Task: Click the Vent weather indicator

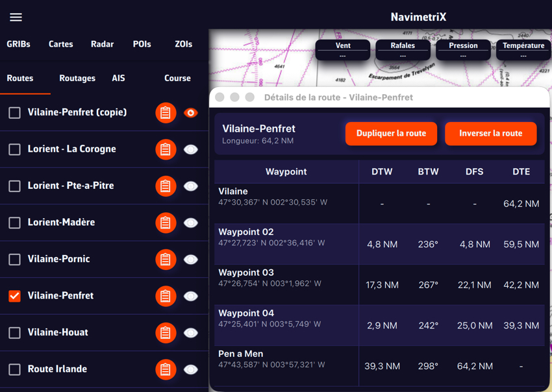Action: [343, 50]
